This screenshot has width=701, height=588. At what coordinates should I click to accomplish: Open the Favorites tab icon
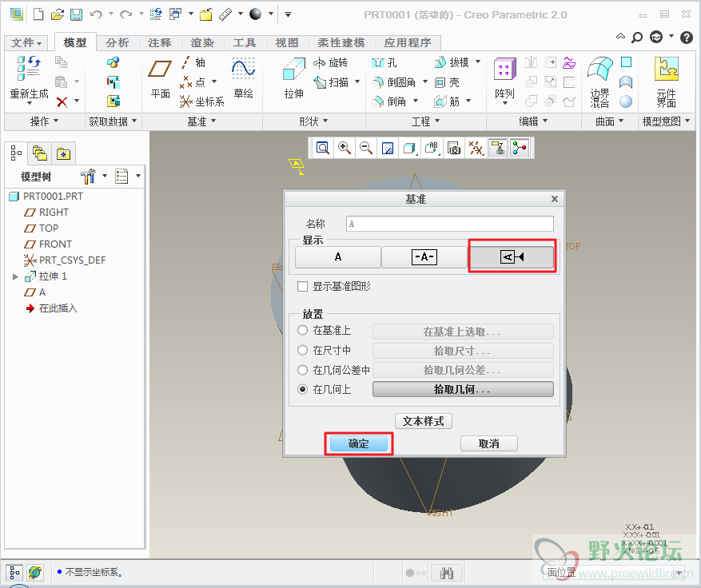pos(63,153)
